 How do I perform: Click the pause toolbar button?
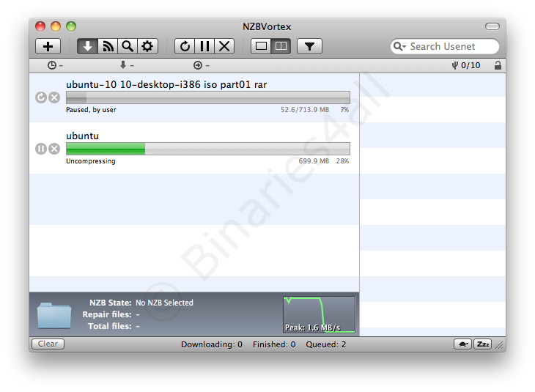coord(204,46)
